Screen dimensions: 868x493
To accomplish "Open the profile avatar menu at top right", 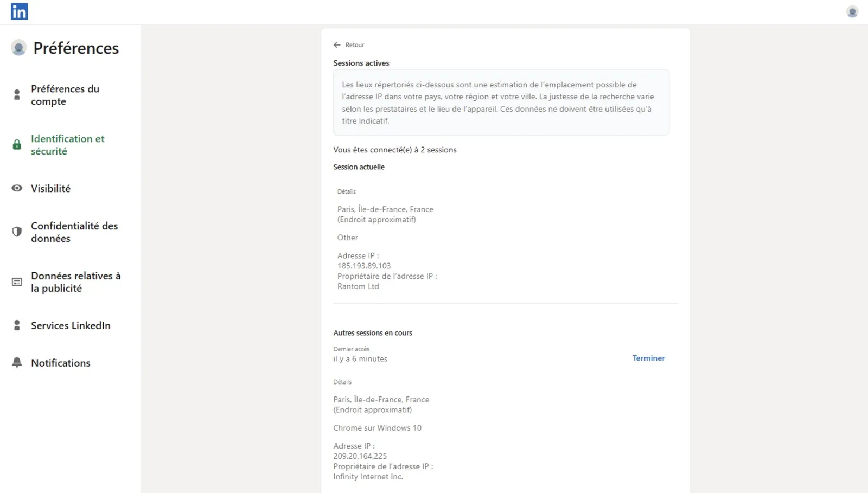I will click(x=852, y=11).
